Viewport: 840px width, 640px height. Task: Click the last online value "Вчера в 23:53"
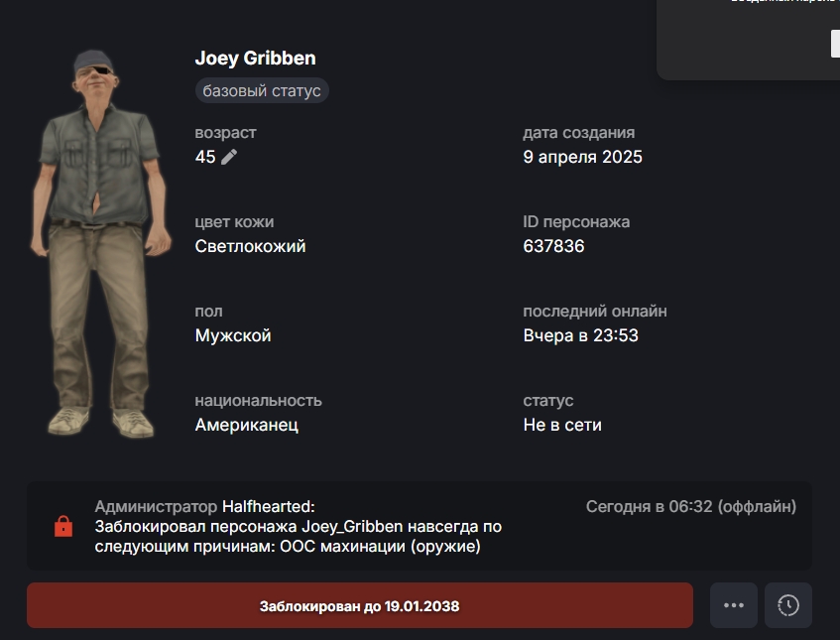pos(581,335)
